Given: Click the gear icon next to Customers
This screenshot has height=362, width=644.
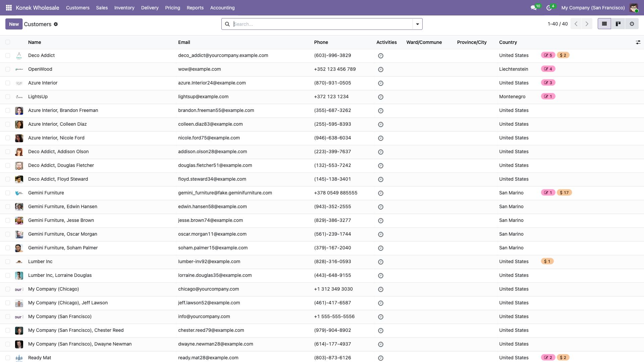Looking at the screenshot, I should pyautogui.click(x=56, y=24).
